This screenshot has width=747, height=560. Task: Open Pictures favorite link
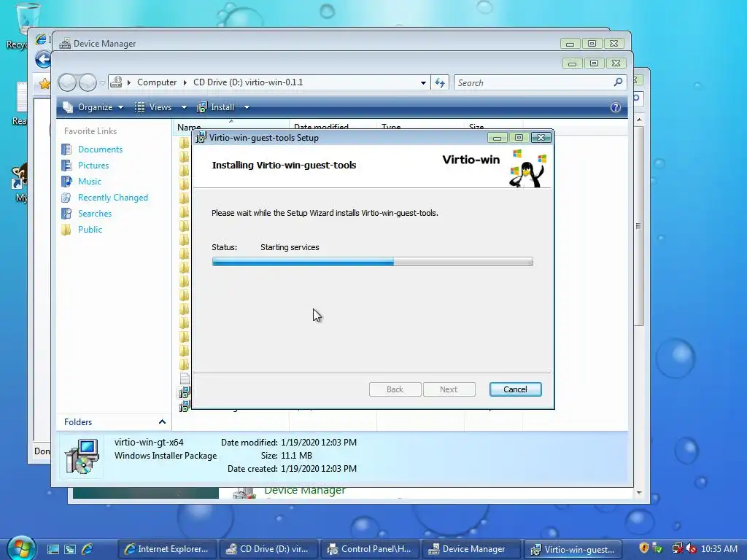(x=93, y=166)
